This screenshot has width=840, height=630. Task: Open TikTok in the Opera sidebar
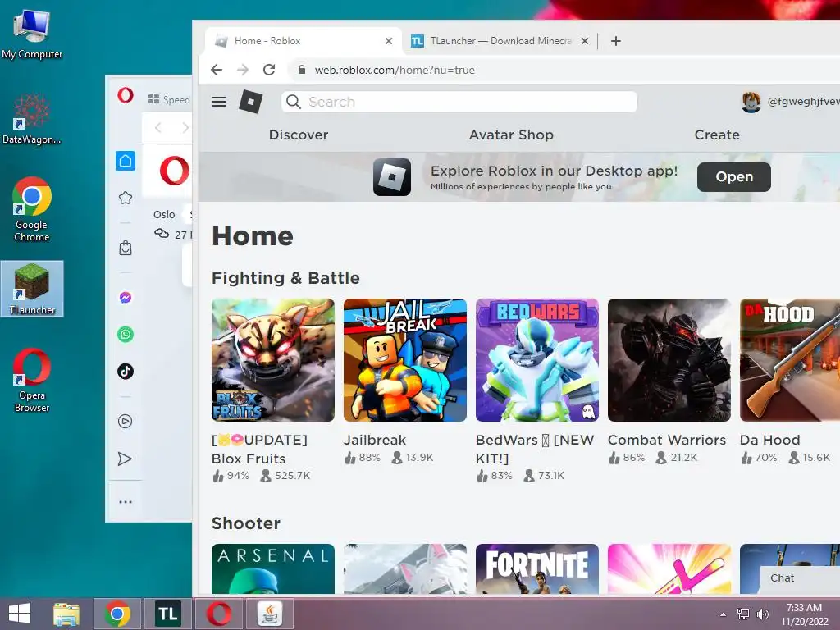[x=126, y=372]
